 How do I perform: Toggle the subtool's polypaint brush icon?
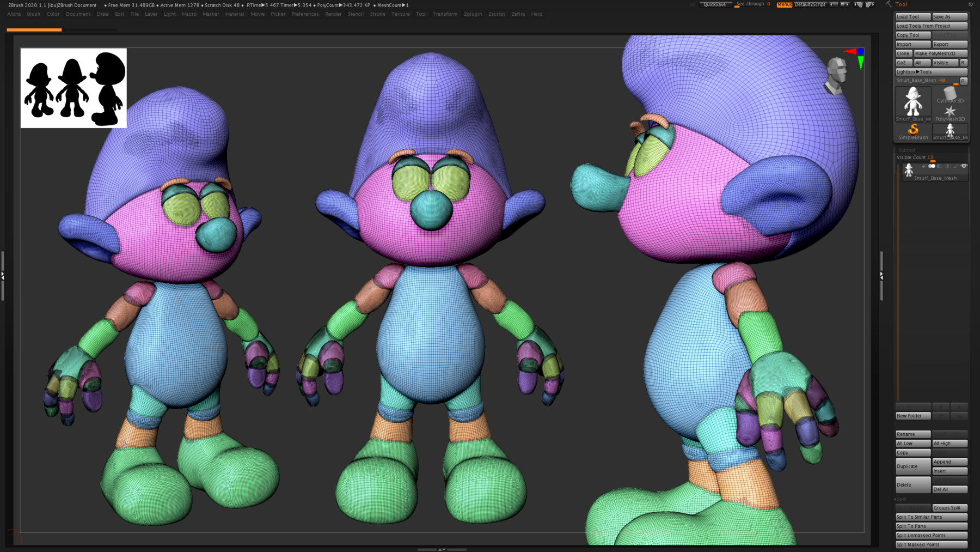[x=955, y=166]
